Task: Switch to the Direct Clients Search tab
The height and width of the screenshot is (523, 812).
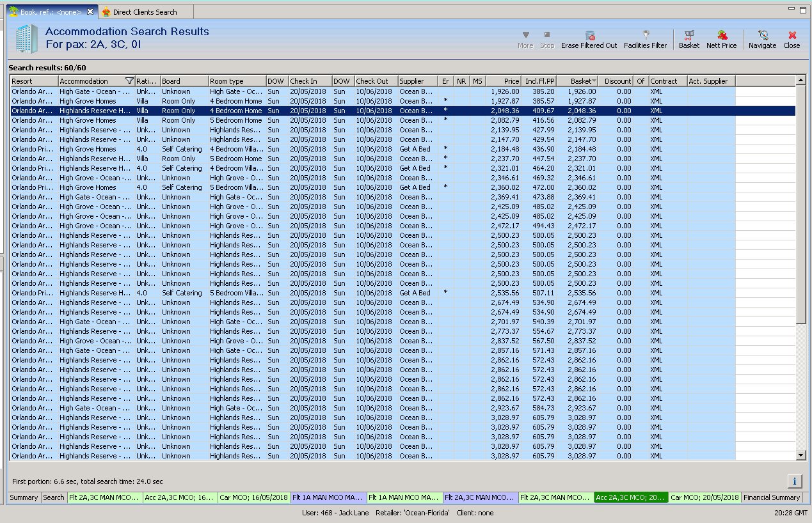Action: coord(145,12)
